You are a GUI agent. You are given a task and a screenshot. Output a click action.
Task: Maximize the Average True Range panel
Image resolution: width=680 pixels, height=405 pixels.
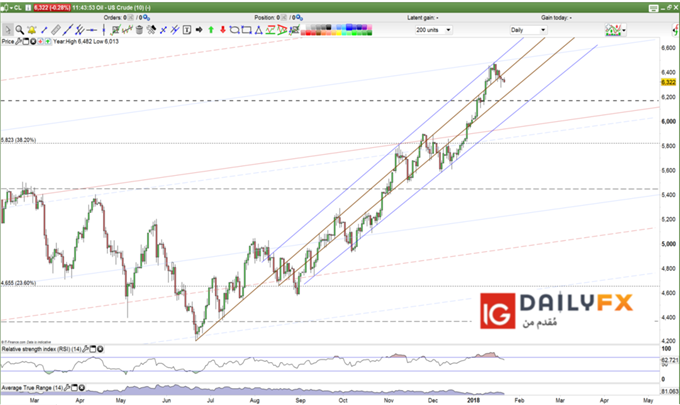pos(74,388)
